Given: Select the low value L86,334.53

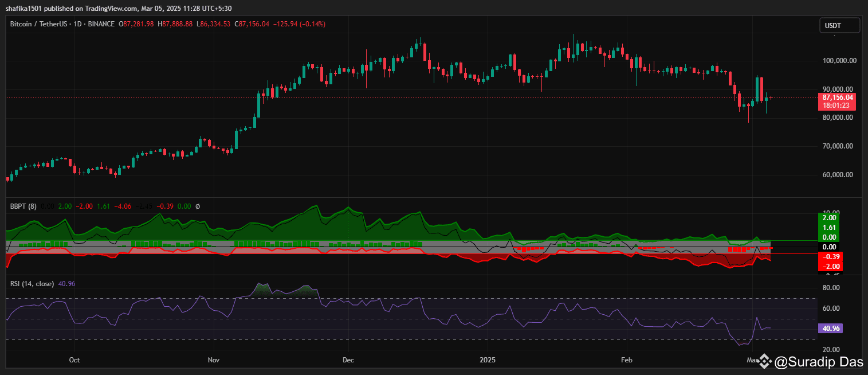Looking at the screenshot, I should 214,24.
